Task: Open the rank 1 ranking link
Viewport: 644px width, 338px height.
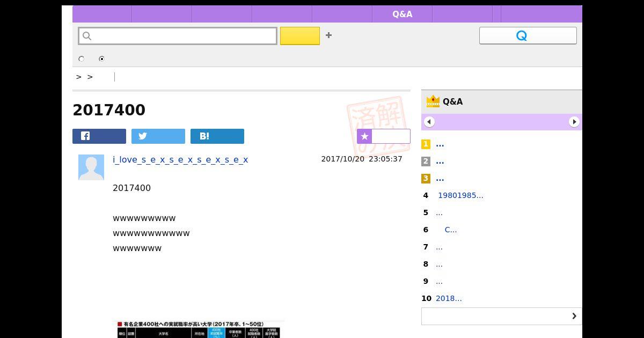Action: 440,144
